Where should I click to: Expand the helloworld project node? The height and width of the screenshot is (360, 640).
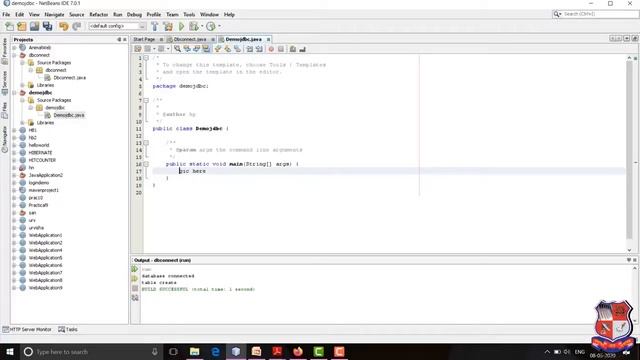(x=15, y=145)
